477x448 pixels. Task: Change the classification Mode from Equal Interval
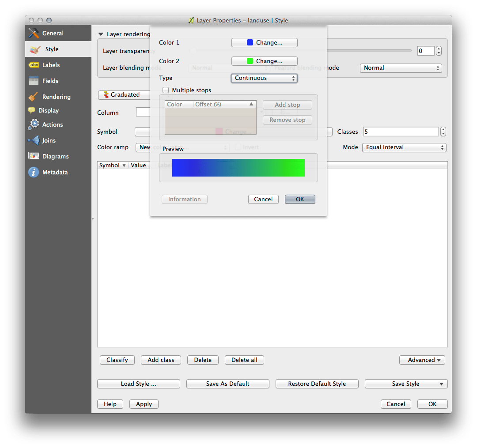coord(404,147)
